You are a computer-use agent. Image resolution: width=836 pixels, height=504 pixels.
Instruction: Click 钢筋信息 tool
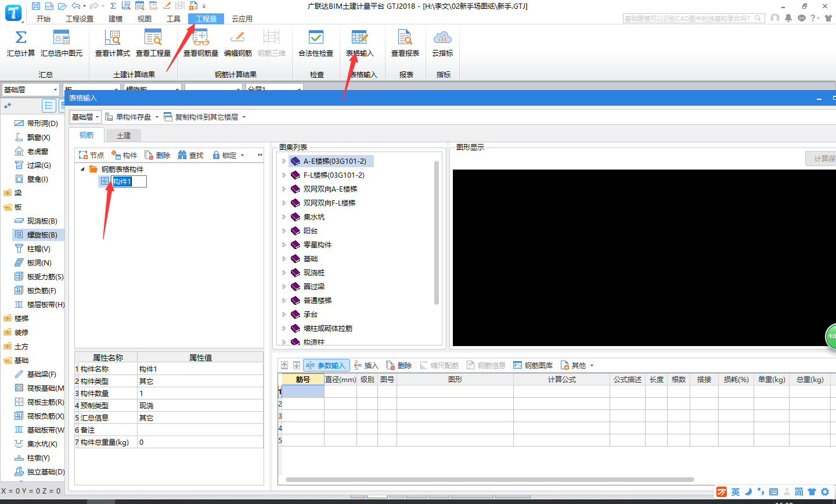pos(487,365)
